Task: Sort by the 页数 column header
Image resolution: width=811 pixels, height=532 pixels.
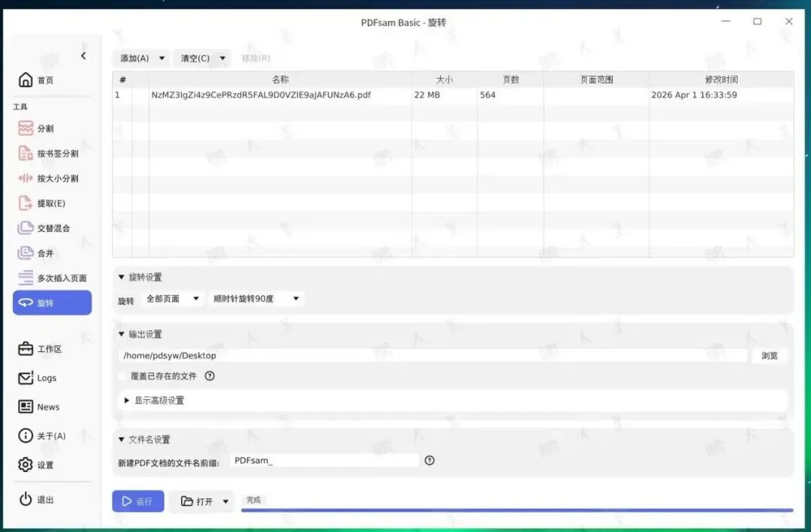Action: point(511,80)
